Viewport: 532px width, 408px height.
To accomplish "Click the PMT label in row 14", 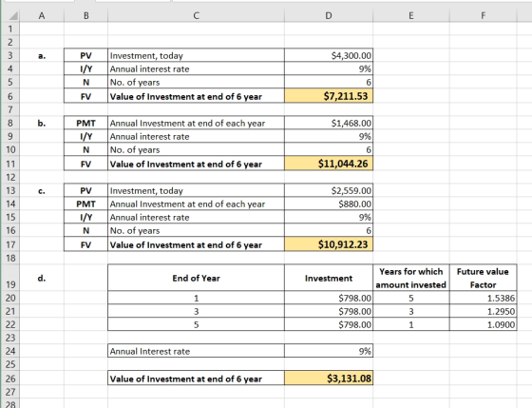I will click(x=85, y=204).
